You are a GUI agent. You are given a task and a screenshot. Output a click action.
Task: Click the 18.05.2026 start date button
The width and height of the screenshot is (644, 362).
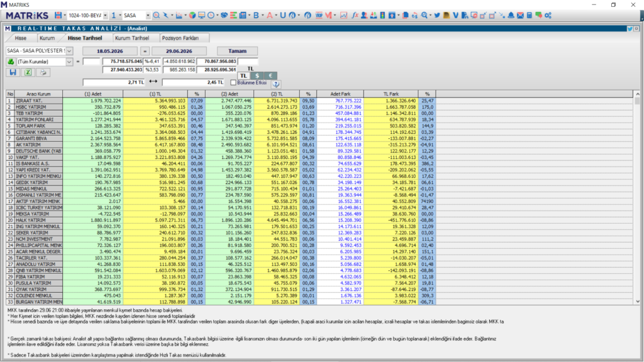[109, 51]
